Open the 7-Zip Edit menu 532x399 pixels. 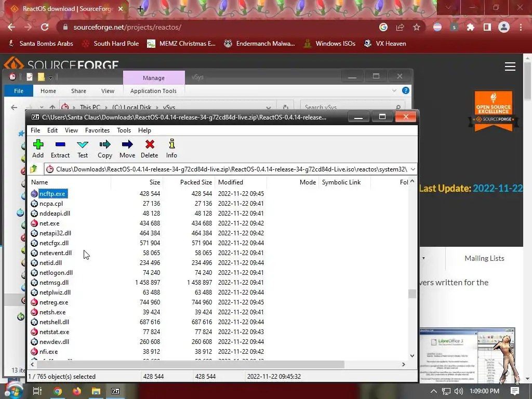(x=52, y=130)
